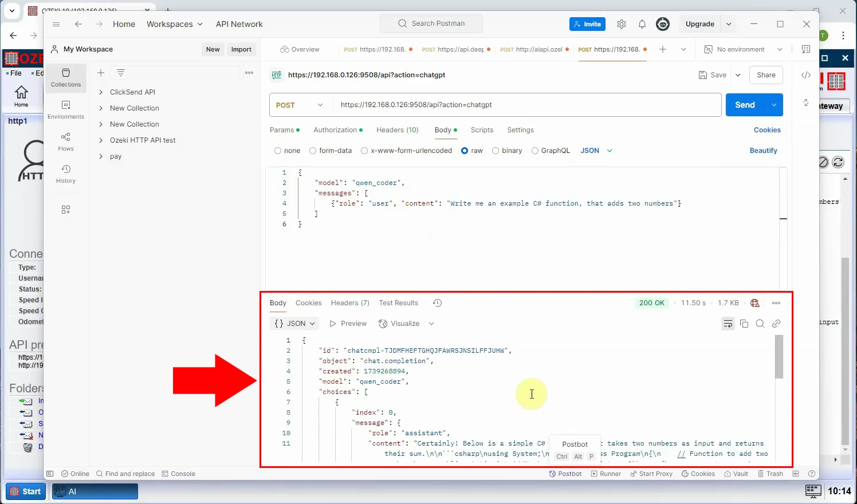857x504 pixels.
Task: Send the POST request
Action: [x=745, y=105]
